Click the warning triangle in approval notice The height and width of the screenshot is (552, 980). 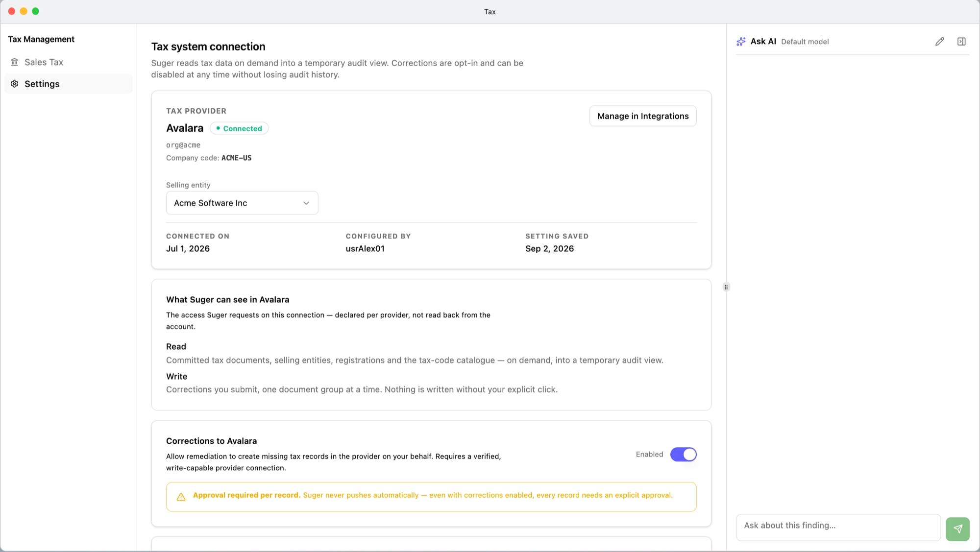click(181, 497)
